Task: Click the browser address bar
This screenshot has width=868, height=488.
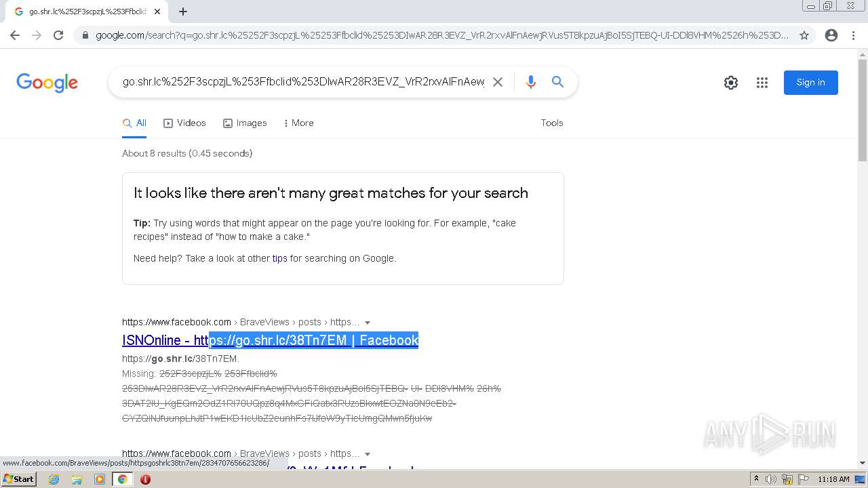Action: 441,35
